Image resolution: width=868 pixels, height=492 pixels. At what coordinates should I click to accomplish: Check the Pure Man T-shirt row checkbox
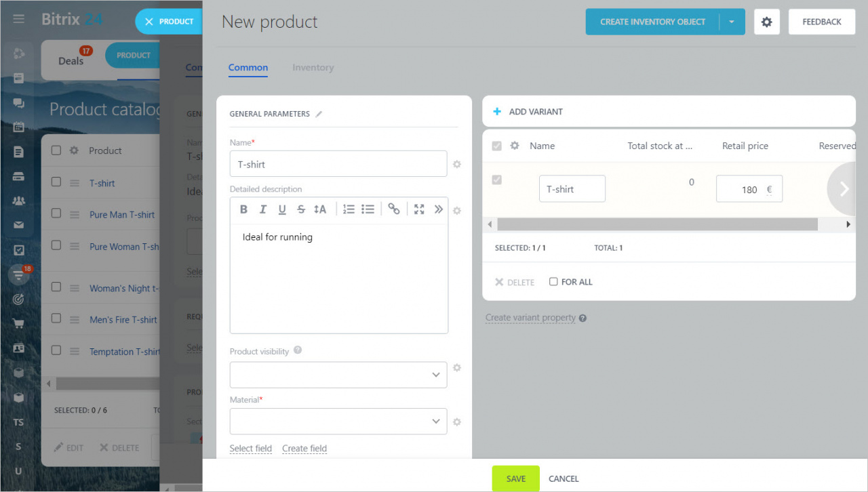tap(56, 214)
